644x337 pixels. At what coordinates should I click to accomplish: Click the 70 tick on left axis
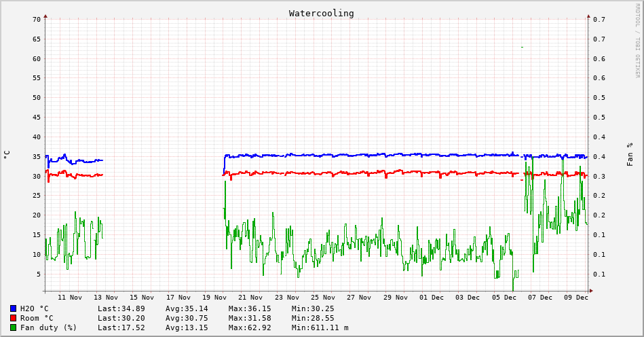pos(36,19)
